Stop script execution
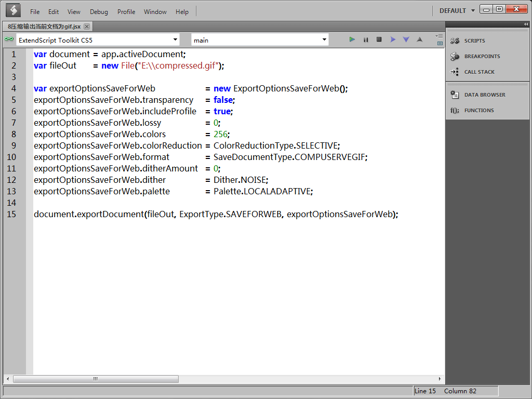 379,39
